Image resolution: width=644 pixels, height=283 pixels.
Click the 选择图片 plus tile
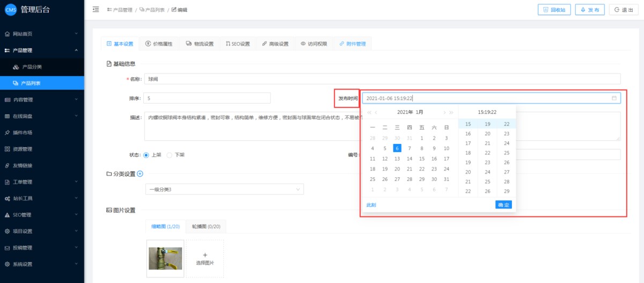204,258
